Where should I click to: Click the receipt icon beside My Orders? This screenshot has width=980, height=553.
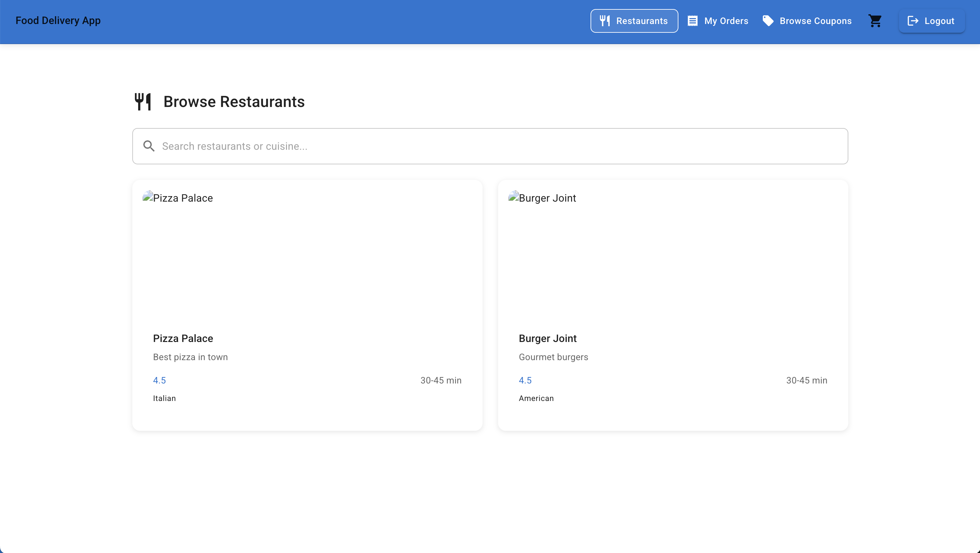[x=692, y=21]
